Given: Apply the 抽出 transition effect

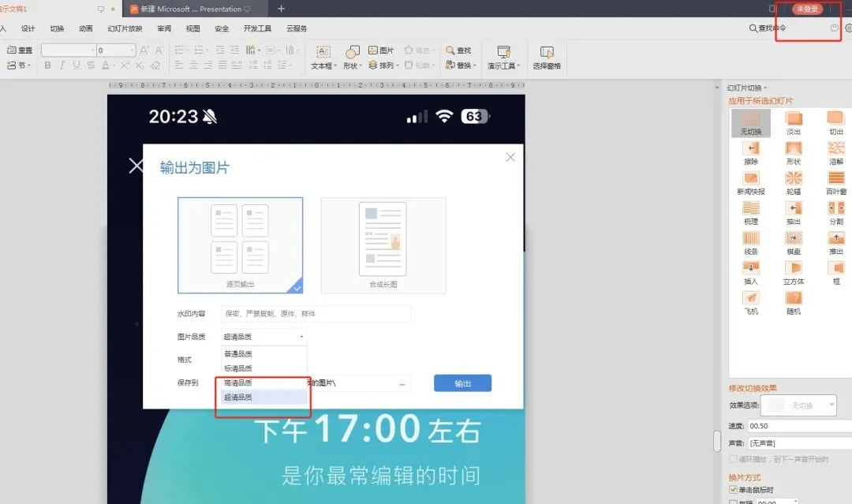Looking at the screenshot, I should point(794,212).
